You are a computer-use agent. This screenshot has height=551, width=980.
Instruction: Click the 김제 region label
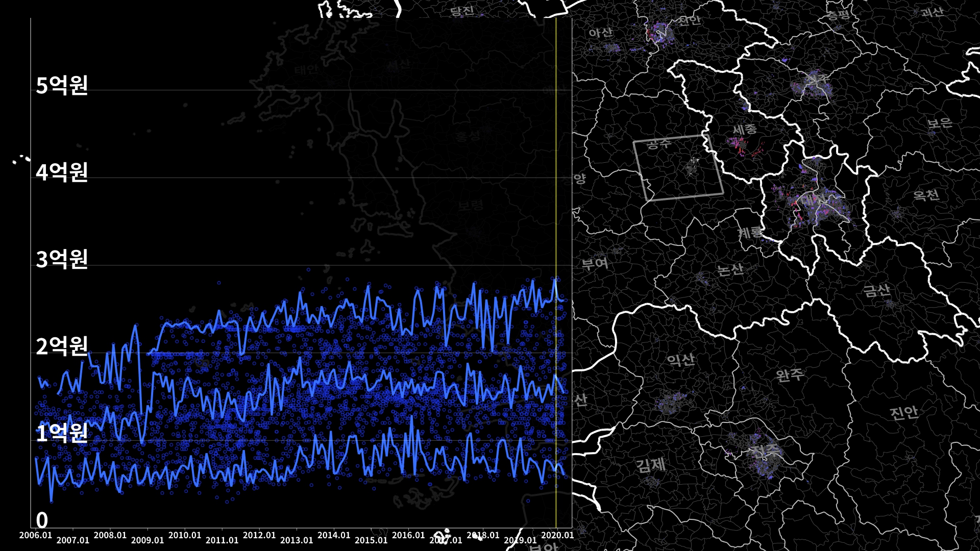click(650, 465)
